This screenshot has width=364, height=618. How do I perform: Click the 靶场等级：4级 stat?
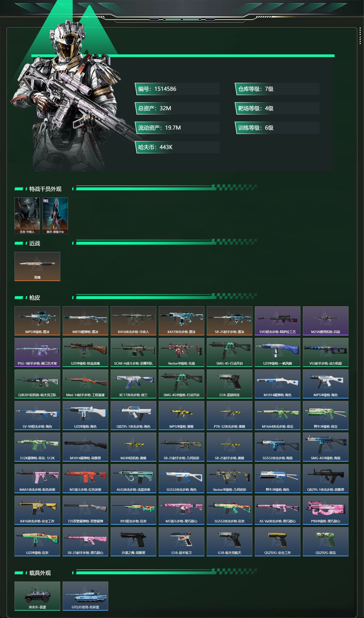coord(277,108)
